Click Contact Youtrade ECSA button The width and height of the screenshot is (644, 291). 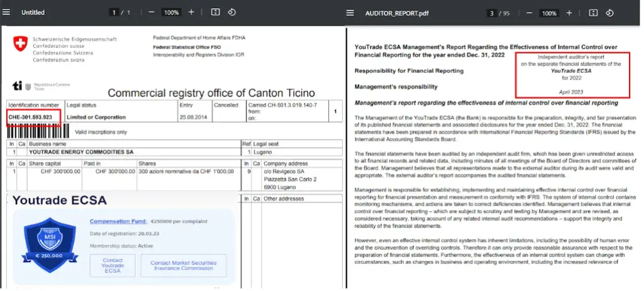click(113, 266)
